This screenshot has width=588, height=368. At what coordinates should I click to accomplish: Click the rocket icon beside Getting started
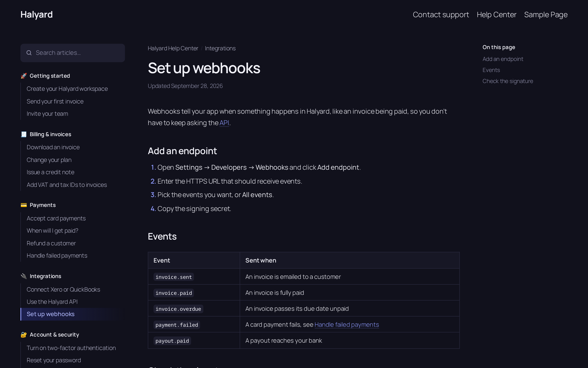[23, 76]
